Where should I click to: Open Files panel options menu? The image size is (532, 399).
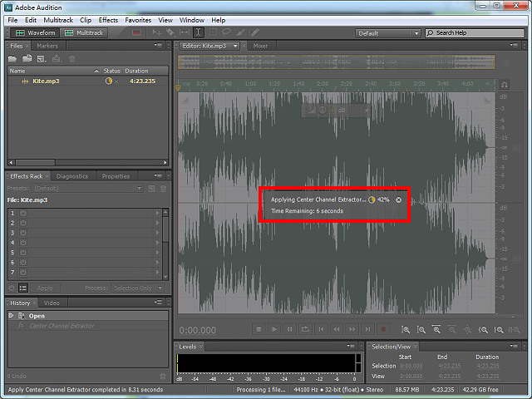(x=158, y=45)
